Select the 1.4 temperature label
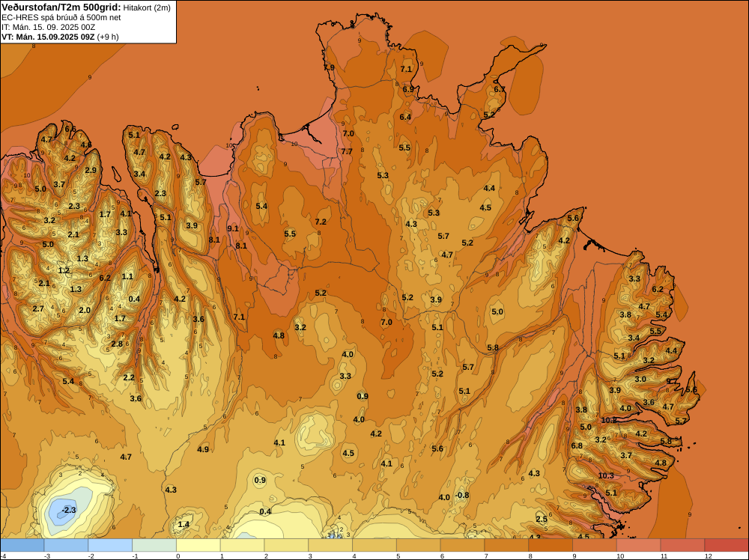 tap(184, 524)
